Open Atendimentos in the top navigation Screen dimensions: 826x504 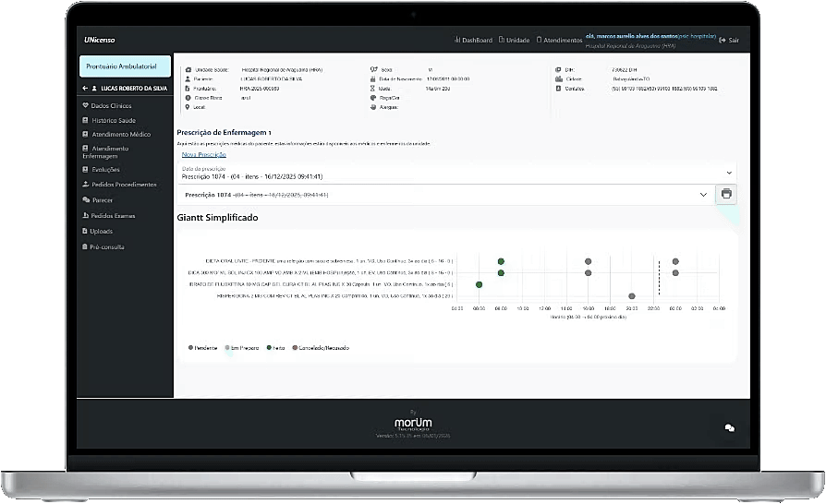(x=558, y=41)
